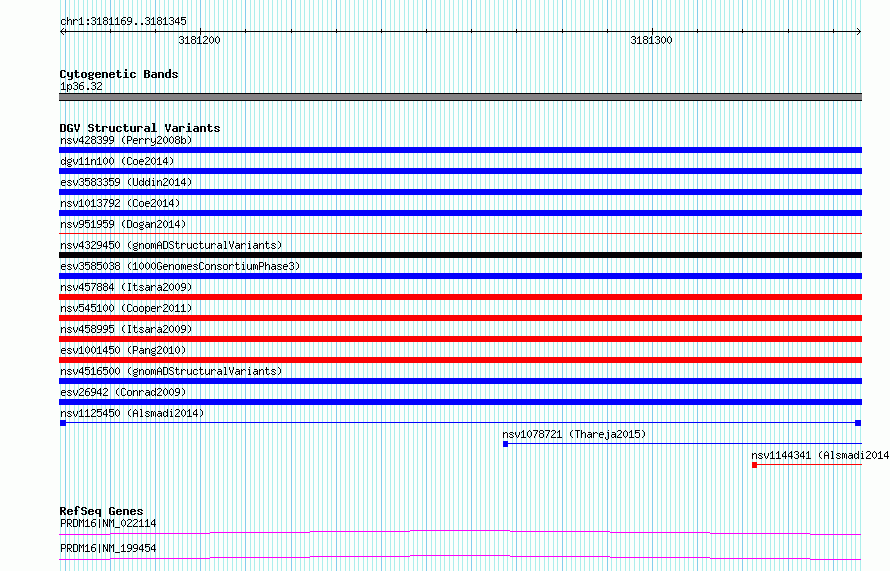Open variant esv3583359 (Uddin2014)
The image size is (890, 571).
[x=126, y=182]
